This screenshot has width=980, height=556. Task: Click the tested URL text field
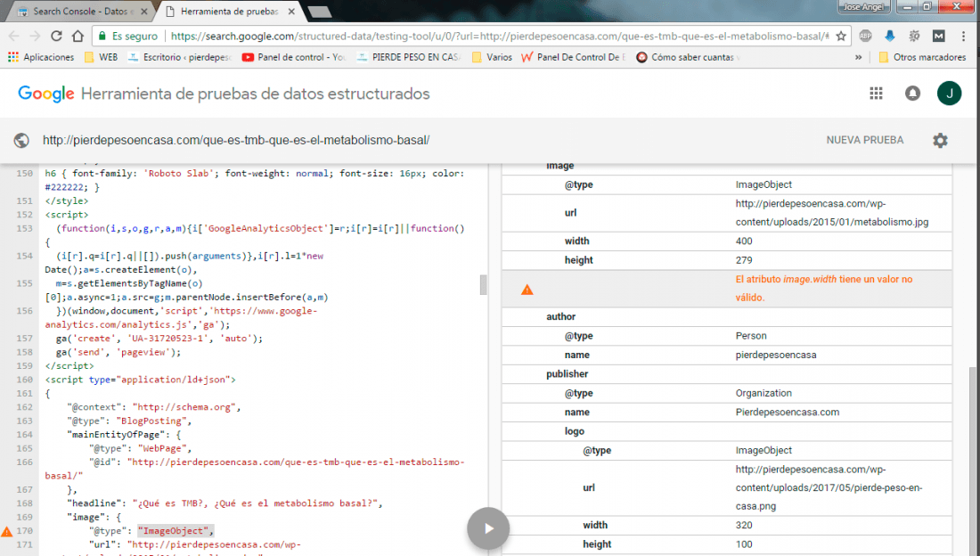click(x=235, y=140)
